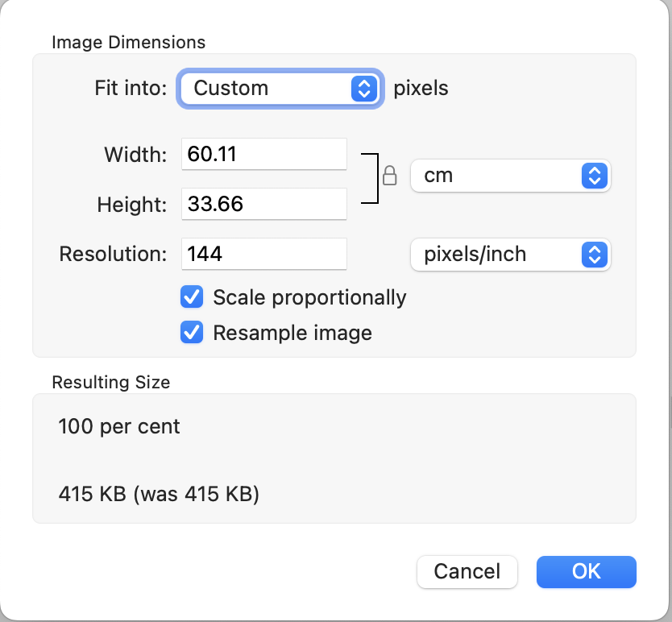Open the Fit into dropdown showing Custom
Screen dimensions: 672x622
coord(280,89)
